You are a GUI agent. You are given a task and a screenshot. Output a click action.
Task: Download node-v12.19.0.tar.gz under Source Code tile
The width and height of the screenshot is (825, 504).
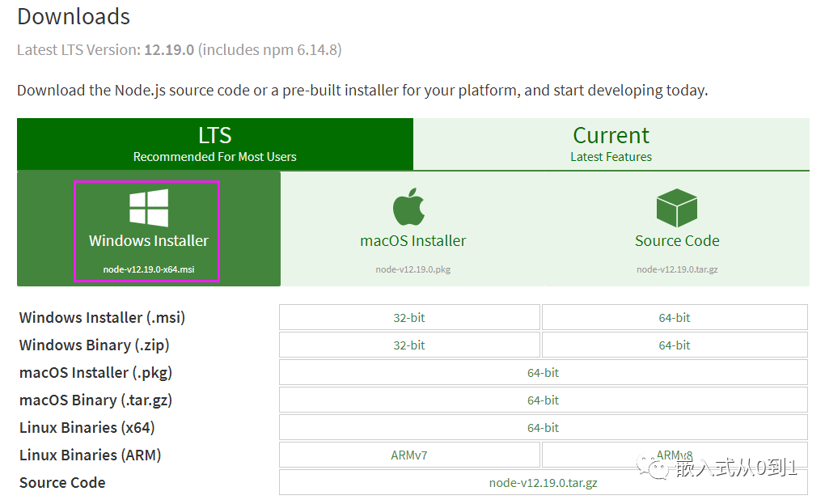677,269
